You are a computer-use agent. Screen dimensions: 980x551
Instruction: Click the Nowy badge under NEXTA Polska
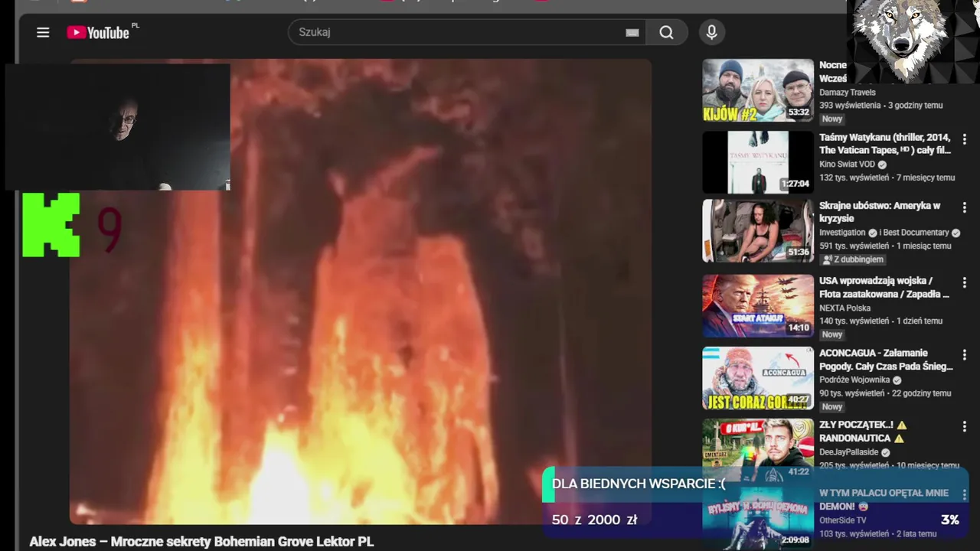[832, 334]
